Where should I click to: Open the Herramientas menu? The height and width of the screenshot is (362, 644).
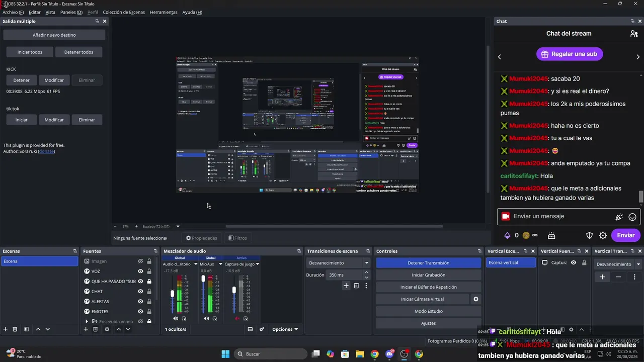tap(164, 12)
